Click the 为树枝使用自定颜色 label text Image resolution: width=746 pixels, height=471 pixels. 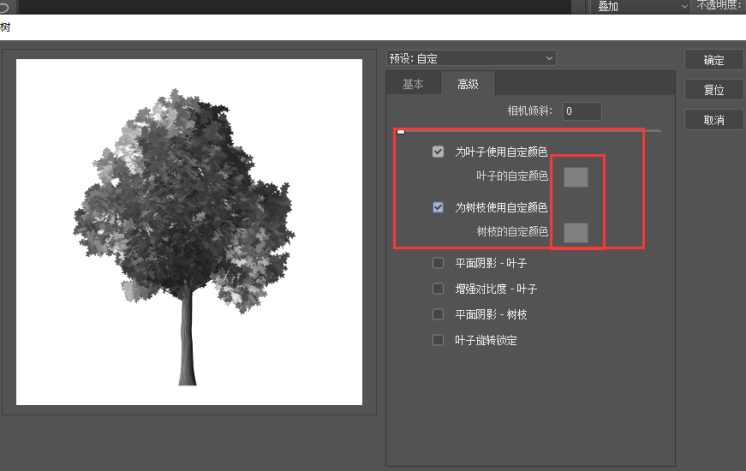tap(501, 208)
